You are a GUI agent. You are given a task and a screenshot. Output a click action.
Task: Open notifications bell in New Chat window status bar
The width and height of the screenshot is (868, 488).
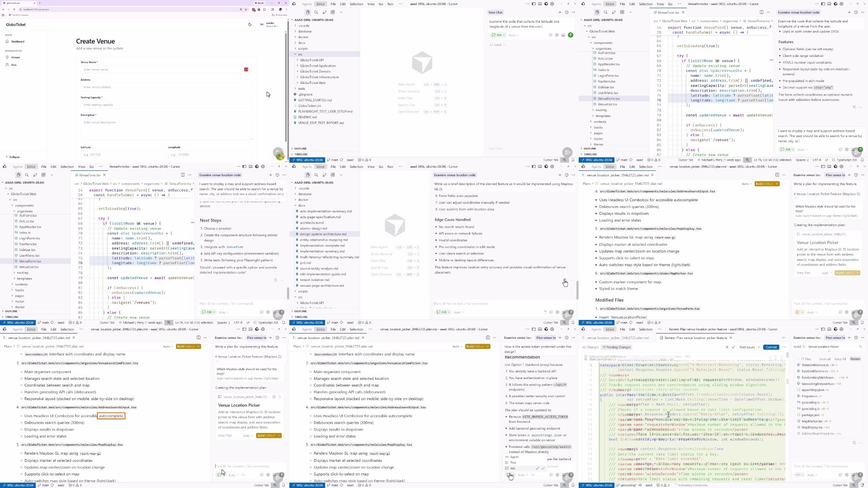point(573,160)
